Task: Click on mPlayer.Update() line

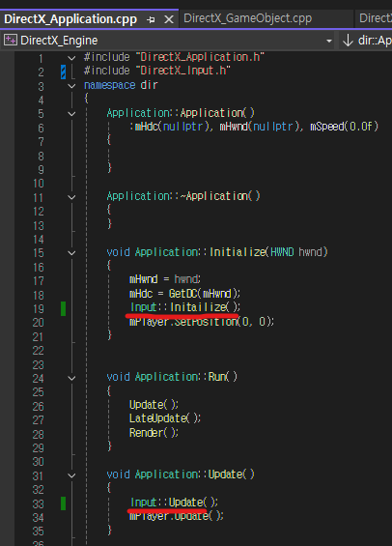Action: coord(177,516)
